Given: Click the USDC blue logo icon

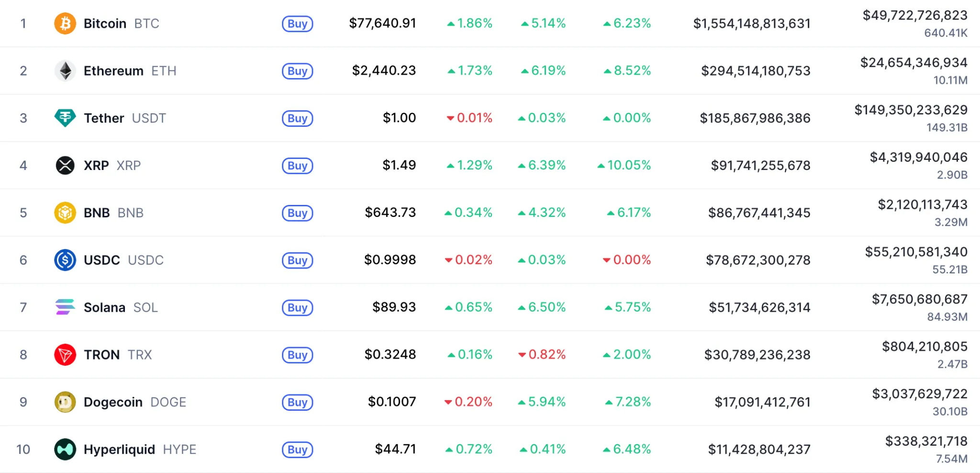Looking at the screenshot, I should tap(65, 260).
